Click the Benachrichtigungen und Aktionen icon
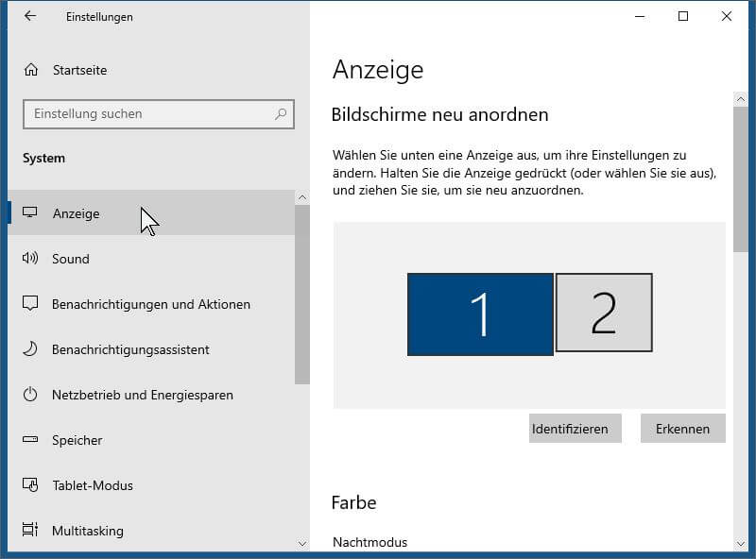This screenshot has width=756, height=559. [x=30, y=304]
